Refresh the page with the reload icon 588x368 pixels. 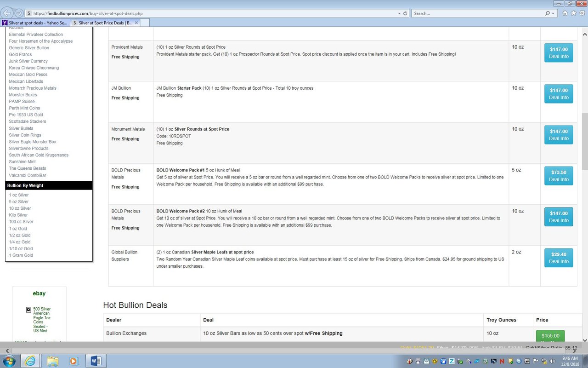coord(405,13)
